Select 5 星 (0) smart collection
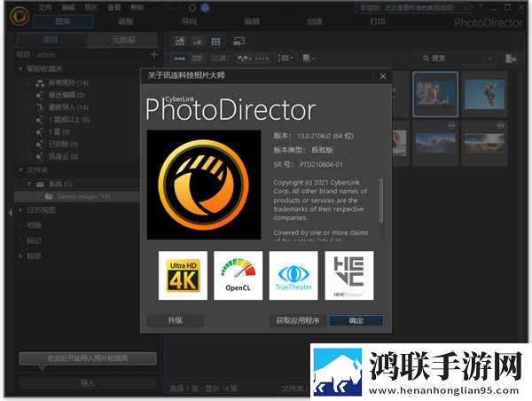Image resolution: width=532 pixels, height=401 pixels. click(59, 132)
